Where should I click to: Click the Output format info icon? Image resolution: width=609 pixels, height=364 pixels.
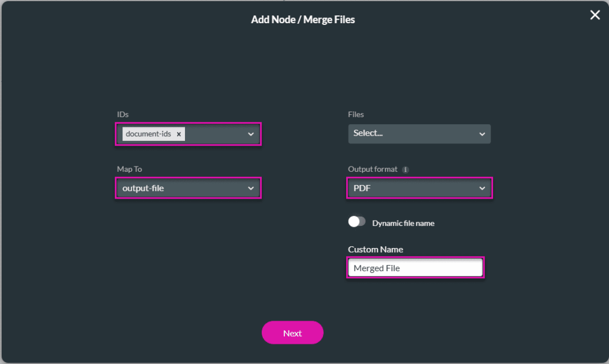(407, 169)
